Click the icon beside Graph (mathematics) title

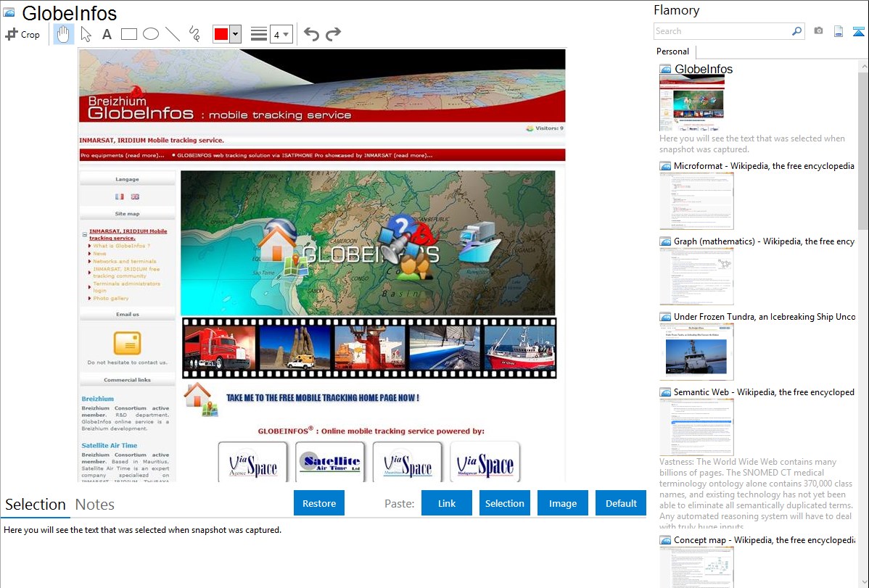point(665,241)
